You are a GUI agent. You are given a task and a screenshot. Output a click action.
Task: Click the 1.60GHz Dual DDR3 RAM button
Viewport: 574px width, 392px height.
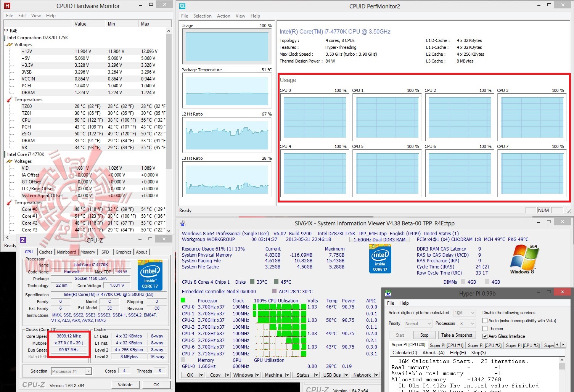(379, 239)
